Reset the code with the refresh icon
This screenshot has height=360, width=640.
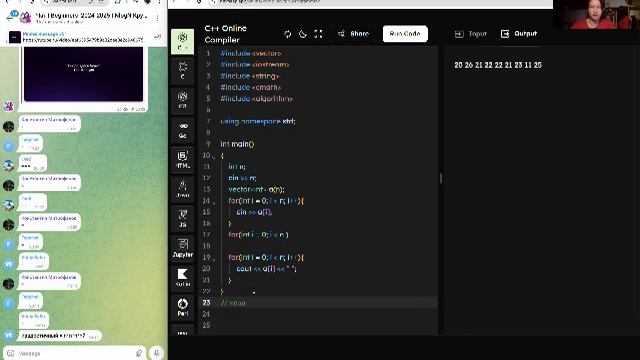coord(287,34)
